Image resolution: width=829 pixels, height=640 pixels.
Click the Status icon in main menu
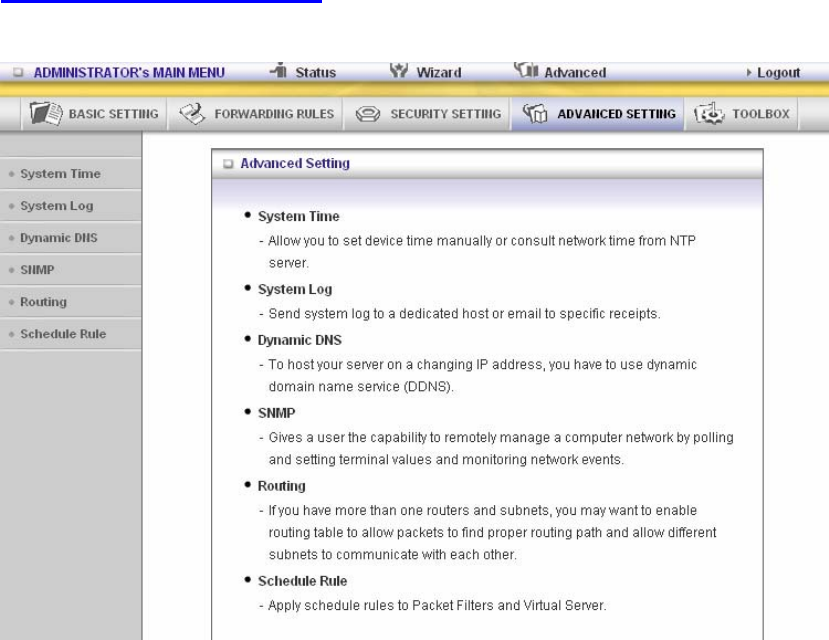279,70
